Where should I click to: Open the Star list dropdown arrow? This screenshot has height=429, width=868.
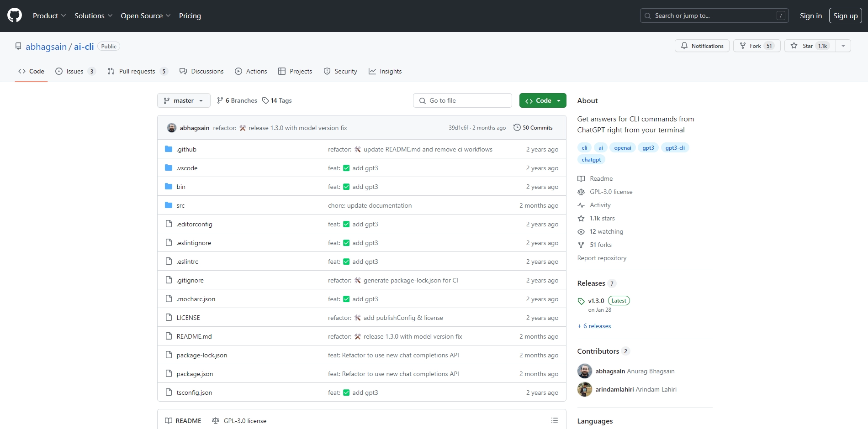point(843,46)
